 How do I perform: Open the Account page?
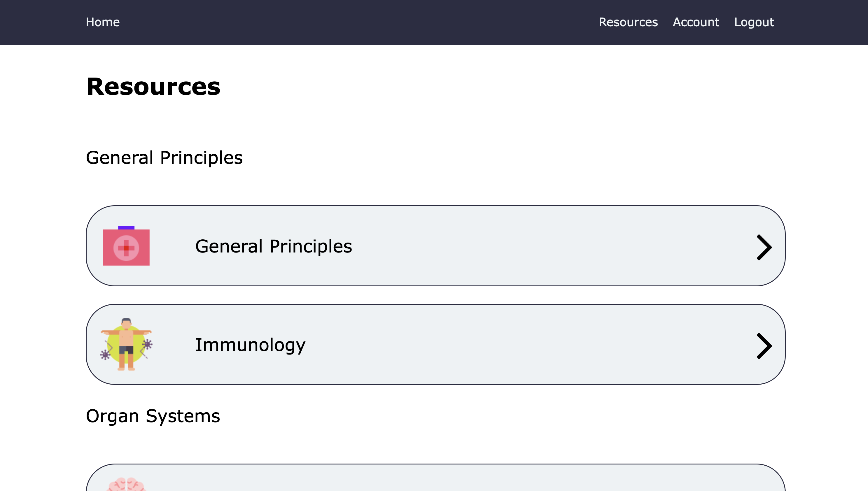(x=696, y=22)
